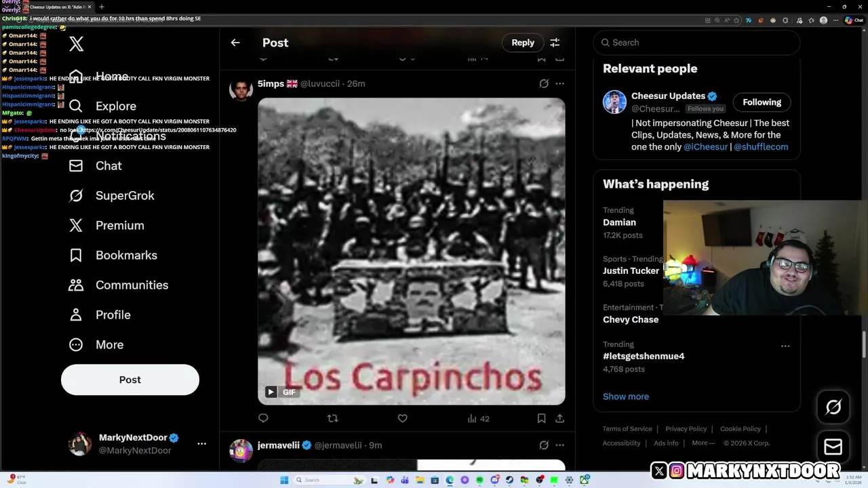Open Windows Start menu
This screenshot has width=868, height=488.
[284, 480]
